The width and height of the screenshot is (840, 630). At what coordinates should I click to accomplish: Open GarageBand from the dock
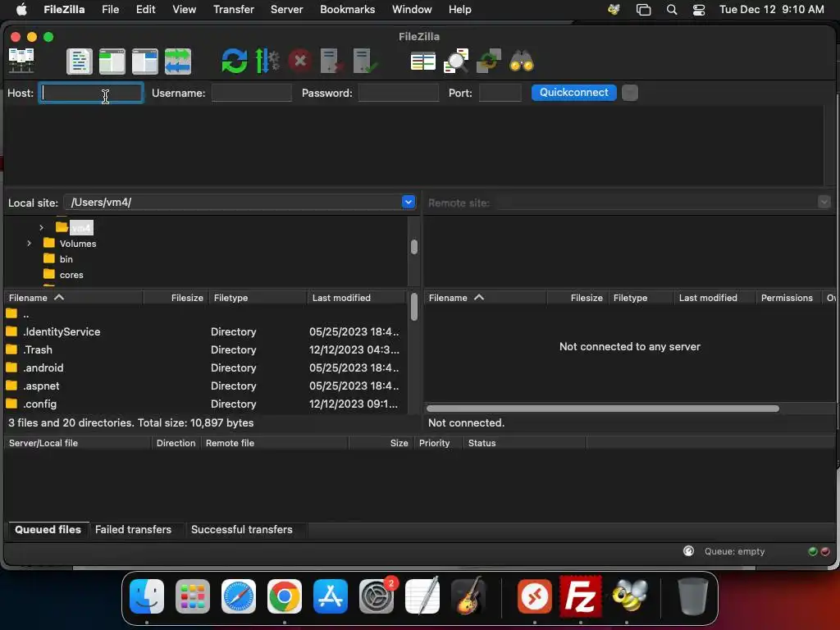[468, 596]
